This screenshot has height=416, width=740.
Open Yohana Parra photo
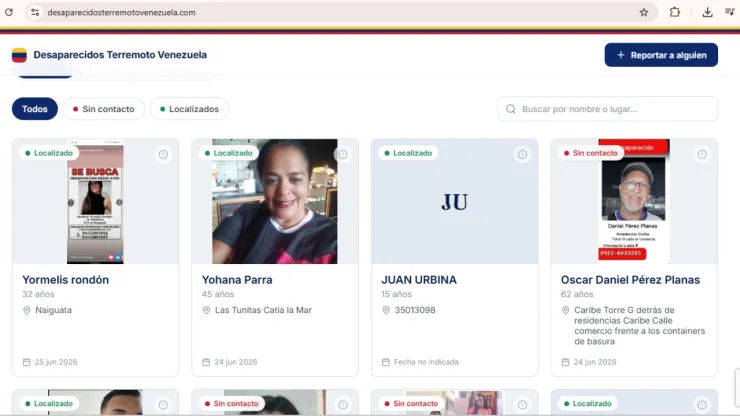point(275,201)
